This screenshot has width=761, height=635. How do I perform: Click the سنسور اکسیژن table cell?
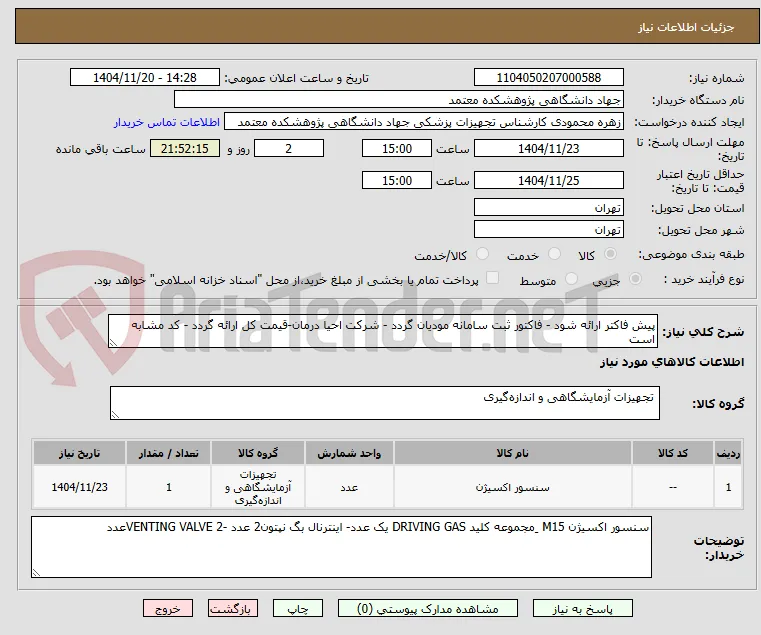pos(513,487)
